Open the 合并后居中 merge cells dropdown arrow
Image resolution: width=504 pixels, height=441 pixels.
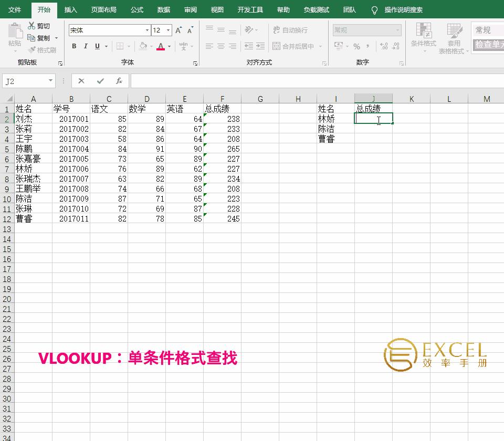[321, 47]
